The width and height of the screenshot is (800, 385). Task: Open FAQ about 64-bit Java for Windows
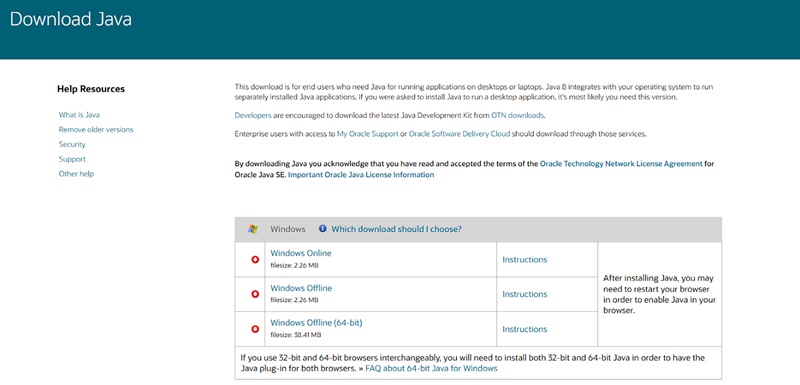point(431,368)
